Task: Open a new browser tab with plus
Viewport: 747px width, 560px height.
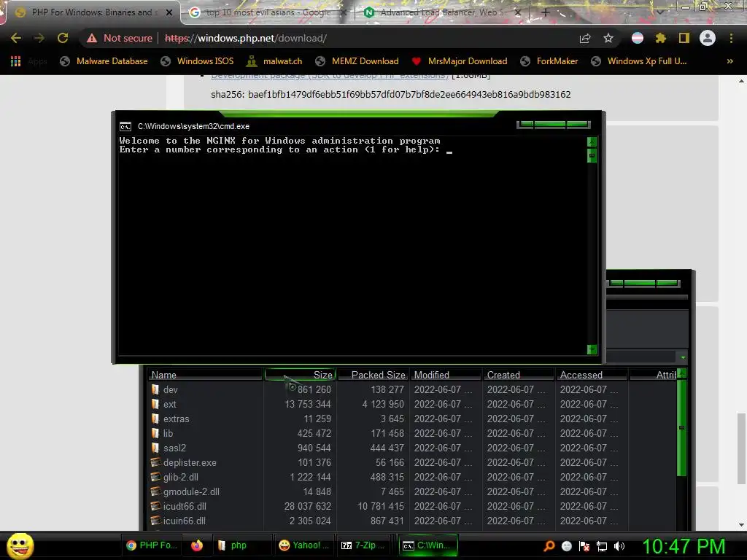Action: click(546, 12)
